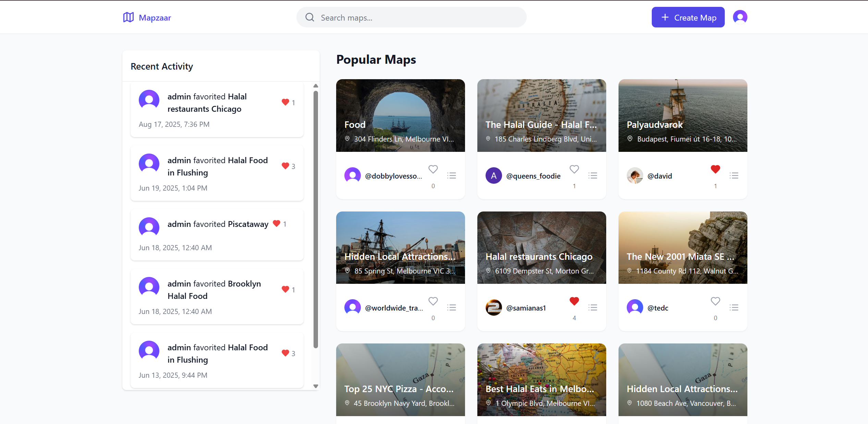This screenshot has height=424, width=868.
Task: Open Halal restaurants Chicago map thumbnail
Action: click(542, 247)
